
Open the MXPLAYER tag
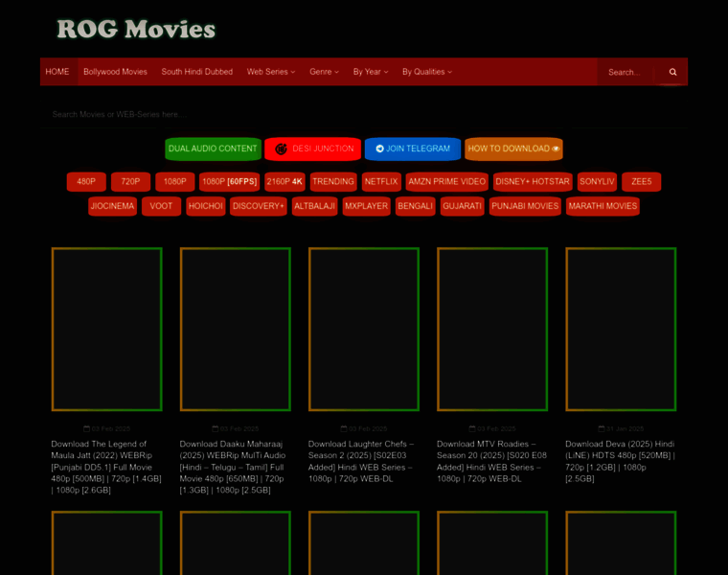pyautogui.click(x=366, y=206)
